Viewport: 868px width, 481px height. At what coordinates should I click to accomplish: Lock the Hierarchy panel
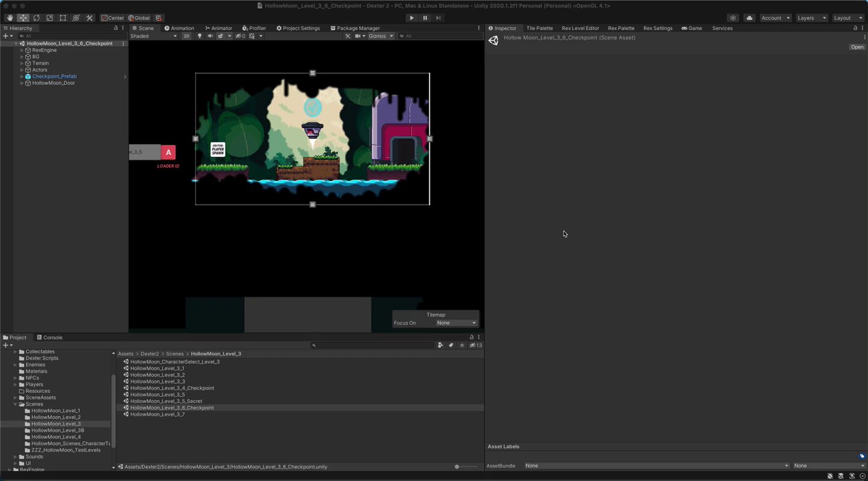116,28
